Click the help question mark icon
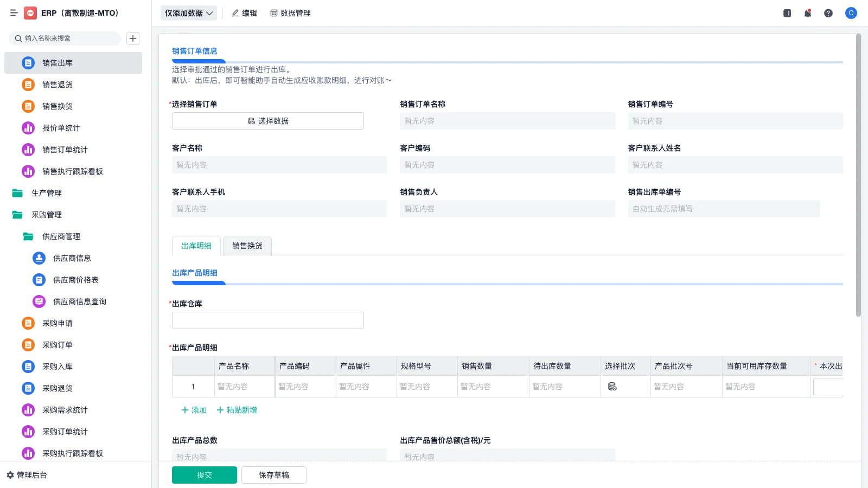Screen dimensions: 868x488 coord(828,13)
